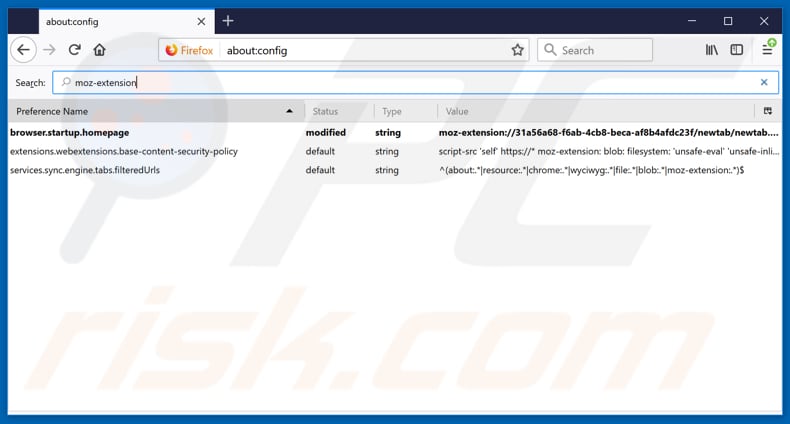The width and height of the screenshot is (790, 424).
Task: Click the moz-extension preference search field
Action: (x=415, y=83)
